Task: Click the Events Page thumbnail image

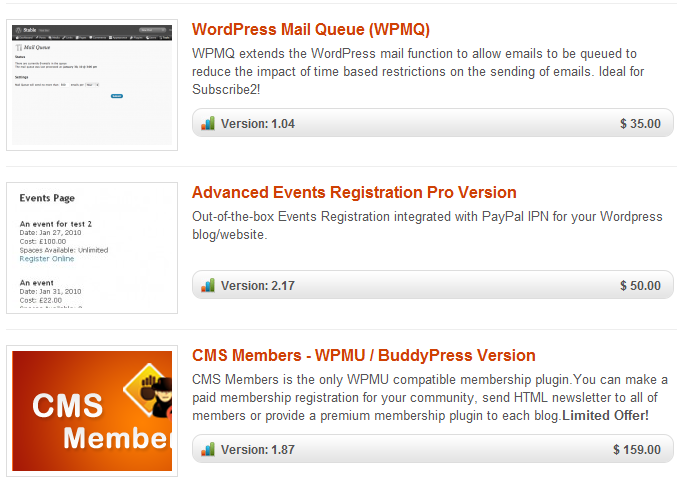Action: click(92, 248)
